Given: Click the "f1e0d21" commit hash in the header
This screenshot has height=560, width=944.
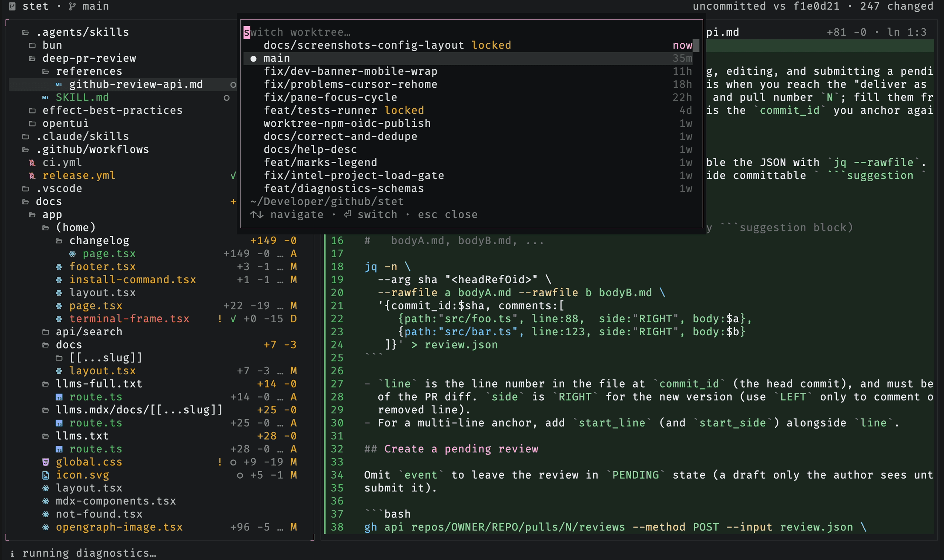Looking at the screenshot, I should coord(816,6).
